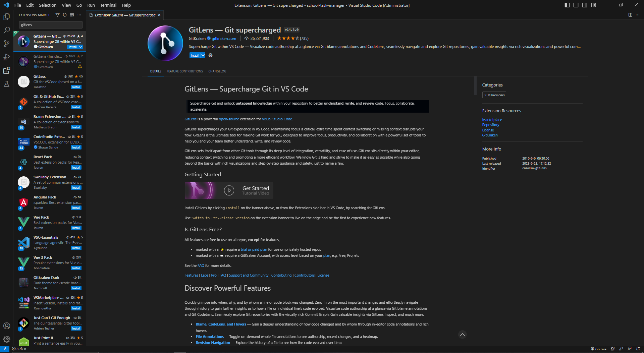Open the Terminal menu
Screen dimensions: 644x353
click(x=108, y=5)
